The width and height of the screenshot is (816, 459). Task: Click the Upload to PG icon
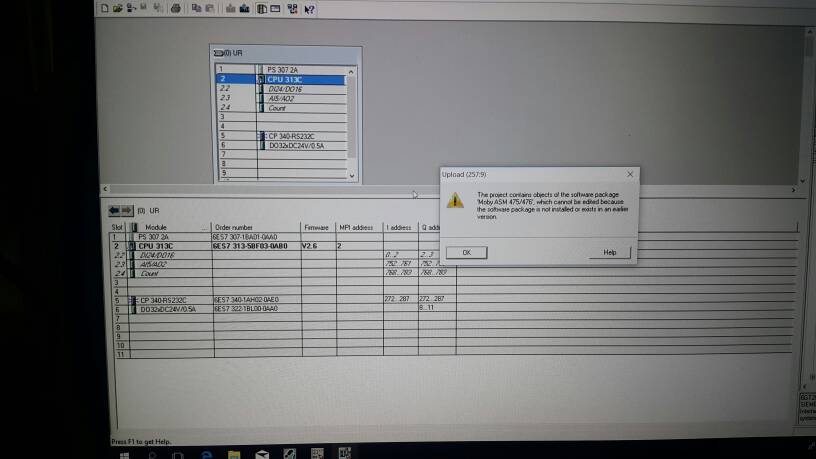(244, 8)
